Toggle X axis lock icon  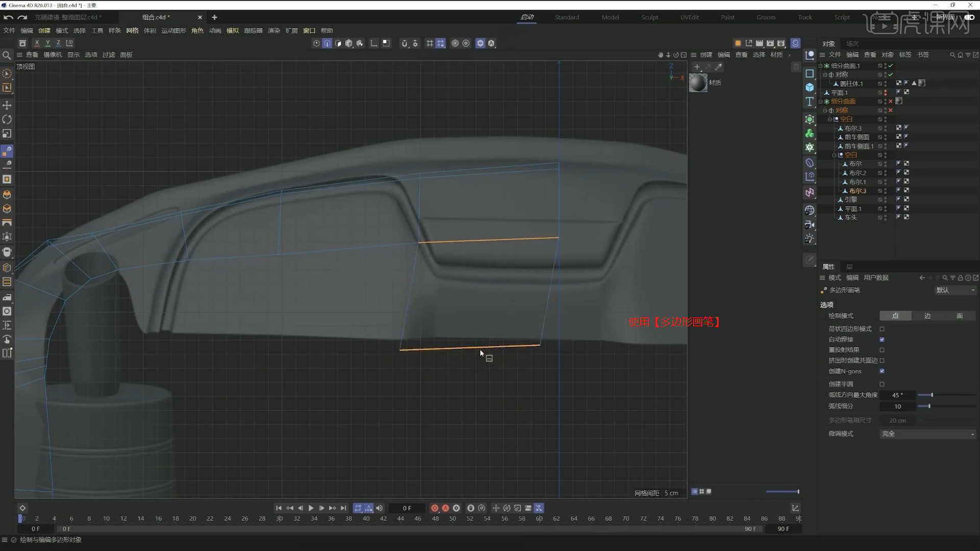pyautogui.click(x=37, y=43)
